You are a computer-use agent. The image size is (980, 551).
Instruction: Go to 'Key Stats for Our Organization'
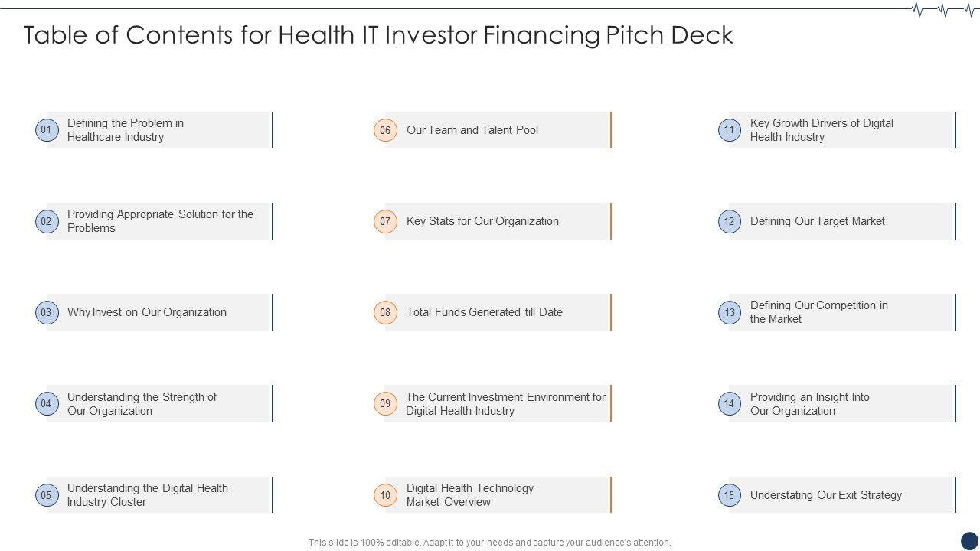tap(482, 221)
